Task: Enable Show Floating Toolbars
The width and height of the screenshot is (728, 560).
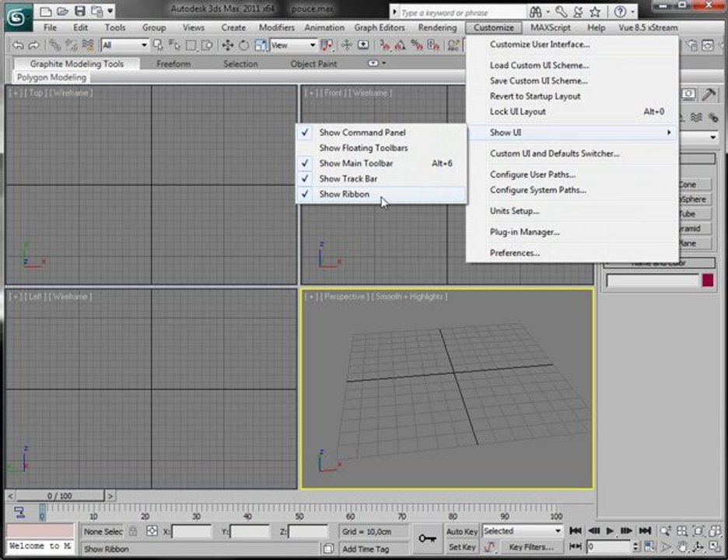Action: [382, 148]
